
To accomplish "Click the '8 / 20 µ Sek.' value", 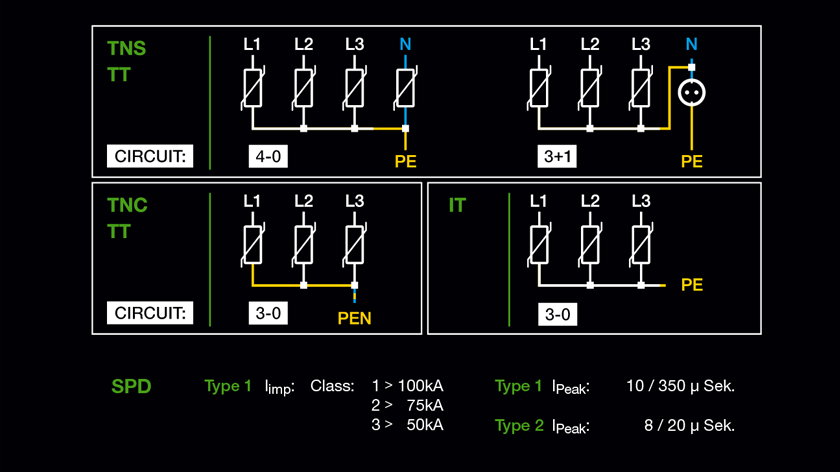I will (x=689, y=425).
